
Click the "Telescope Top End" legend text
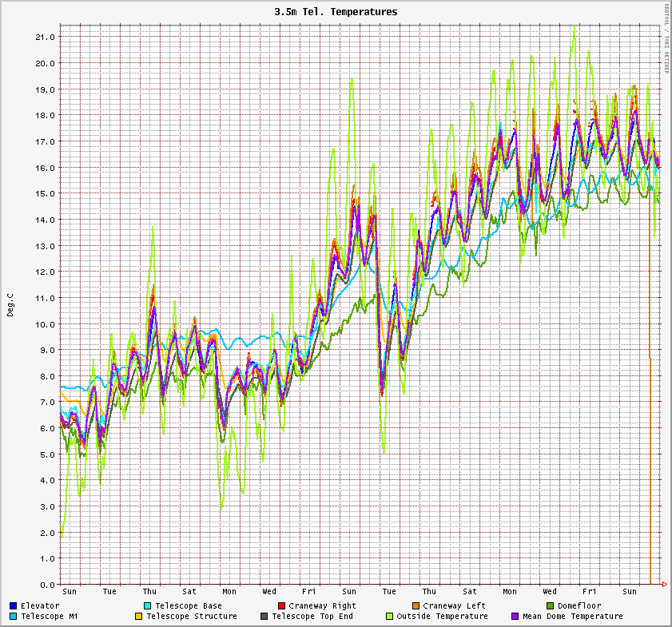point(312,617)
